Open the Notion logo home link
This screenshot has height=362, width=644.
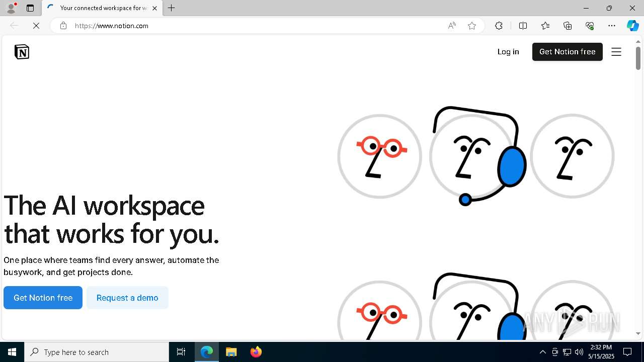[x=22, y=52]
